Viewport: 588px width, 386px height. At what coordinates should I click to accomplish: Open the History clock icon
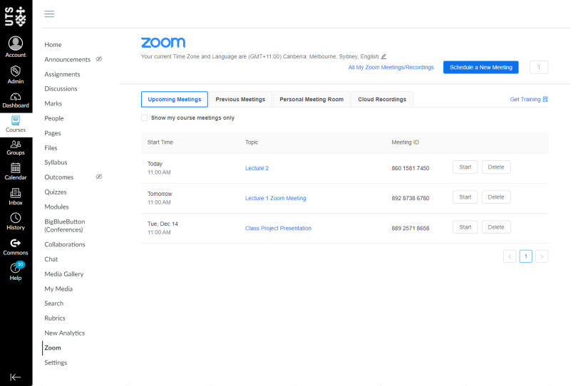point(16,218)
